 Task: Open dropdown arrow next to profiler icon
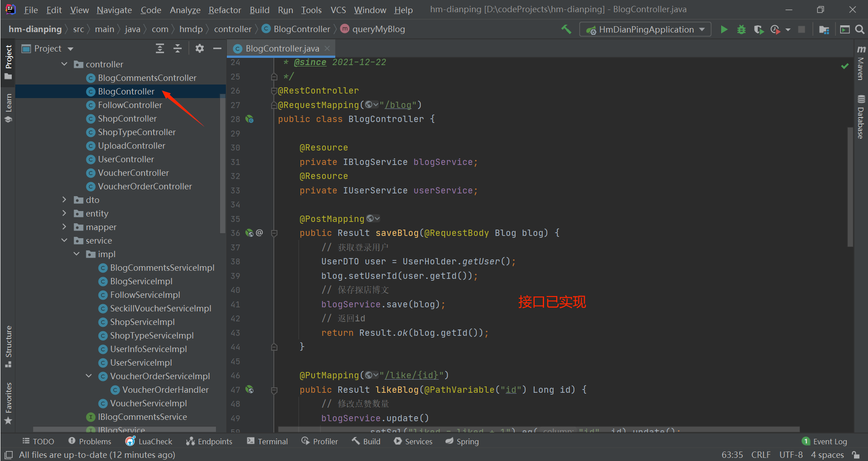pyautogui.click(x=788, y=29)
